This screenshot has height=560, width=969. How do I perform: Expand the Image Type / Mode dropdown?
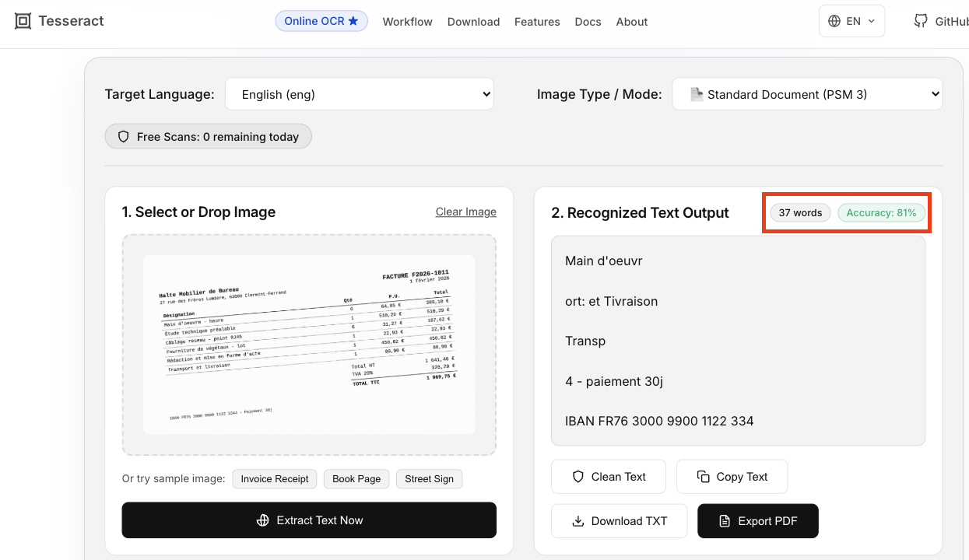[x=807, y=94]
